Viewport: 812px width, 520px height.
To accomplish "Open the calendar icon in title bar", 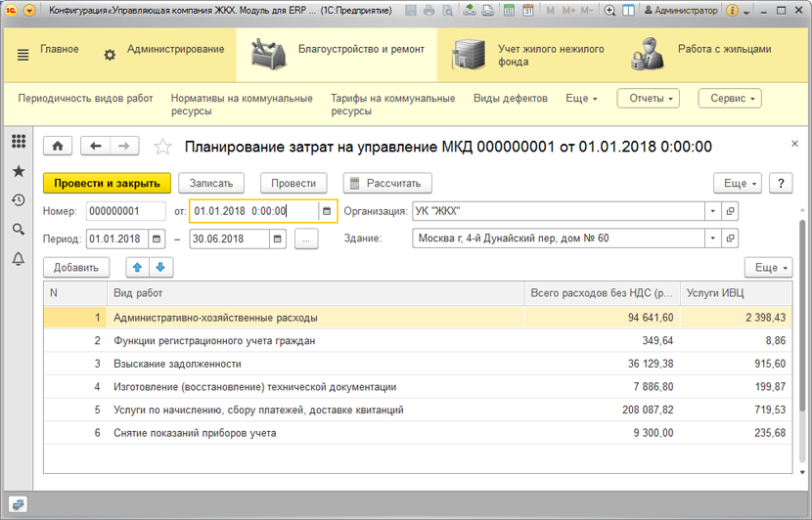I will click(527, 11).
